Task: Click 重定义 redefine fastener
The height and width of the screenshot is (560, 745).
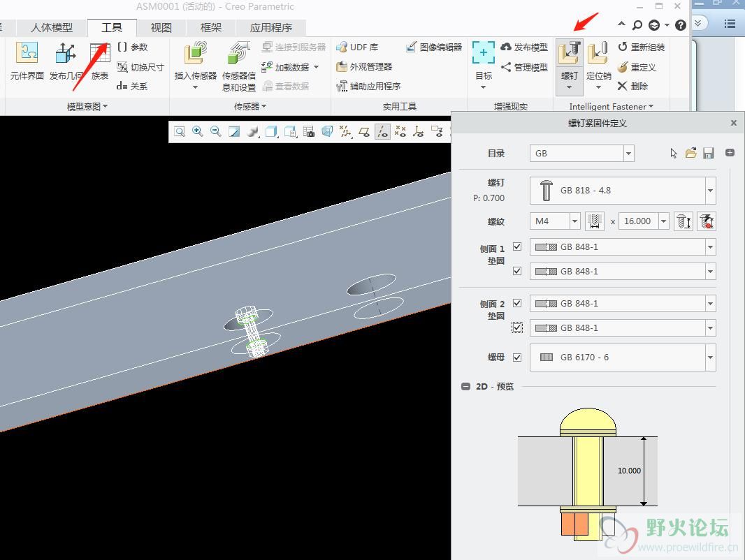Action: (x=637, y=67)
